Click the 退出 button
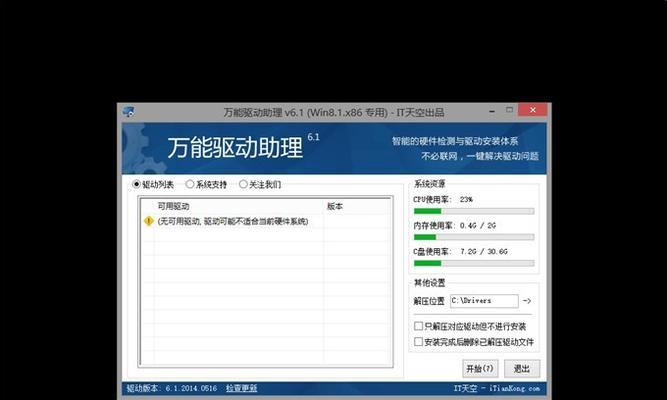This screenshot has width=667, height=400. click(522, 369)
